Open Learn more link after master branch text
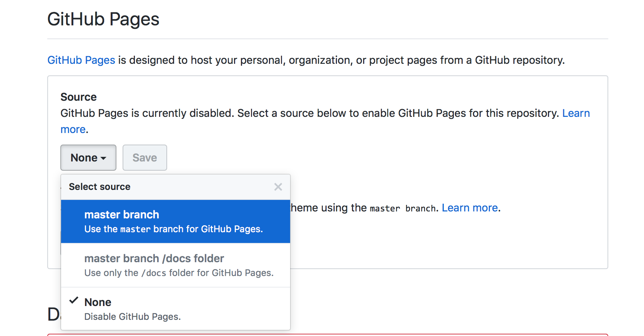Screen dimensions: 644x336 [470, 208]
